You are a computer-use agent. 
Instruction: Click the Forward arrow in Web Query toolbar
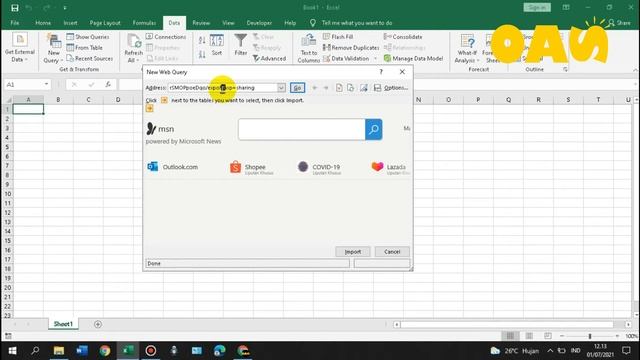(326, 88)
